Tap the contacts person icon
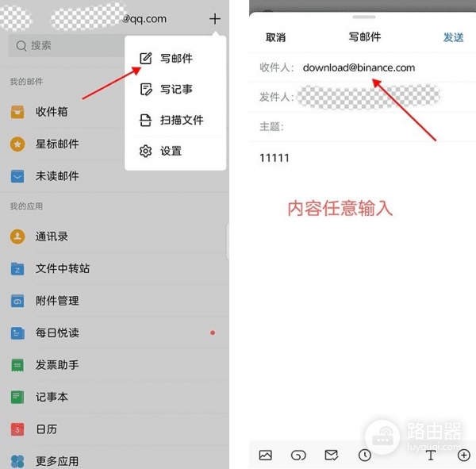 click(17, 236)
